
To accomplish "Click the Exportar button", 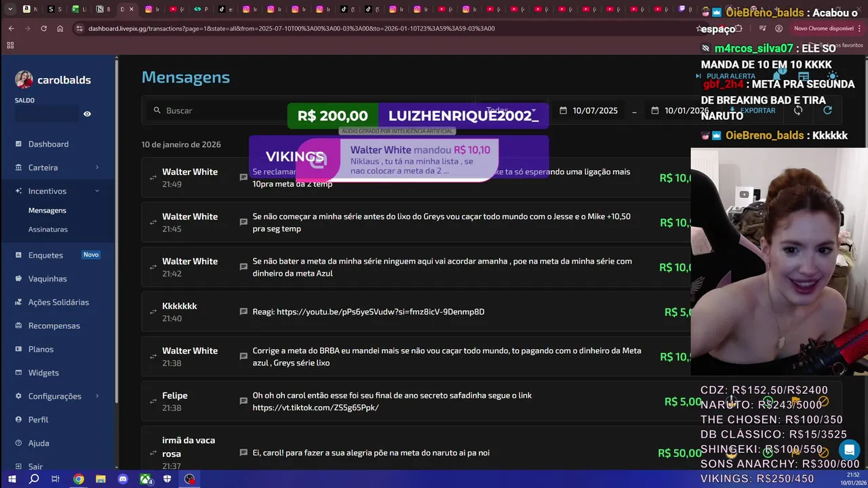I will coord(753,110).
